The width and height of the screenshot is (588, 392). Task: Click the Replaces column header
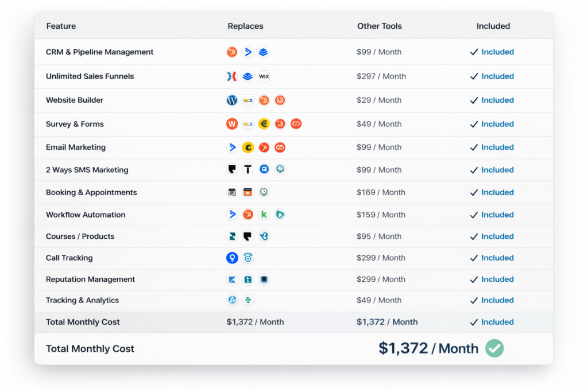245,26
